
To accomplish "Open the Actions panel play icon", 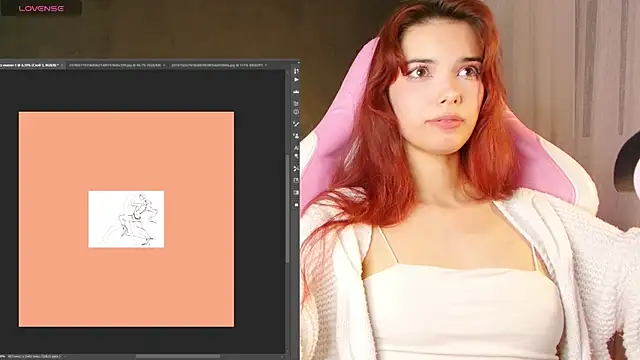I will coord(296,80).
